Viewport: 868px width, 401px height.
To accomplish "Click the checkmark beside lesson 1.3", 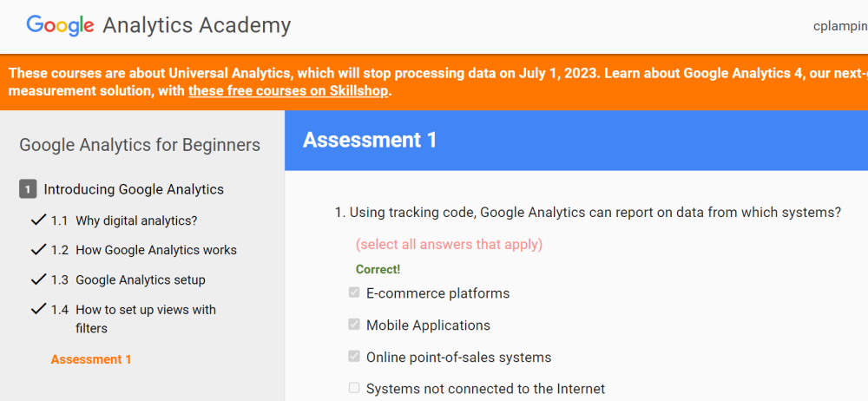I will (38, 279).
